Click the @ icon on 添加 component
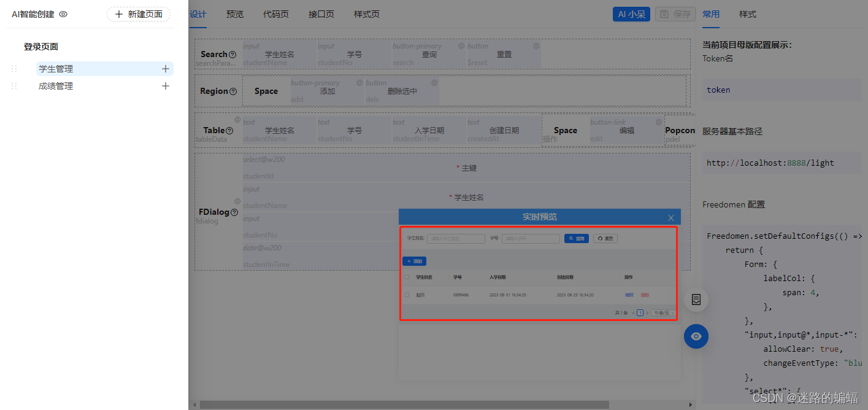Viewport: 868px width, 410px height. coord(359,83)
